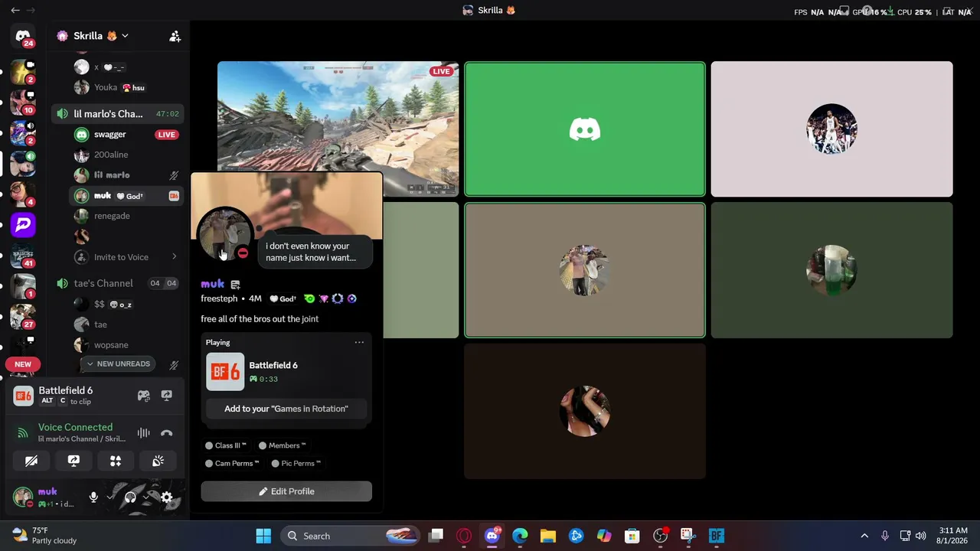Select user 200aline in voice list

click(x=126, y=155)
